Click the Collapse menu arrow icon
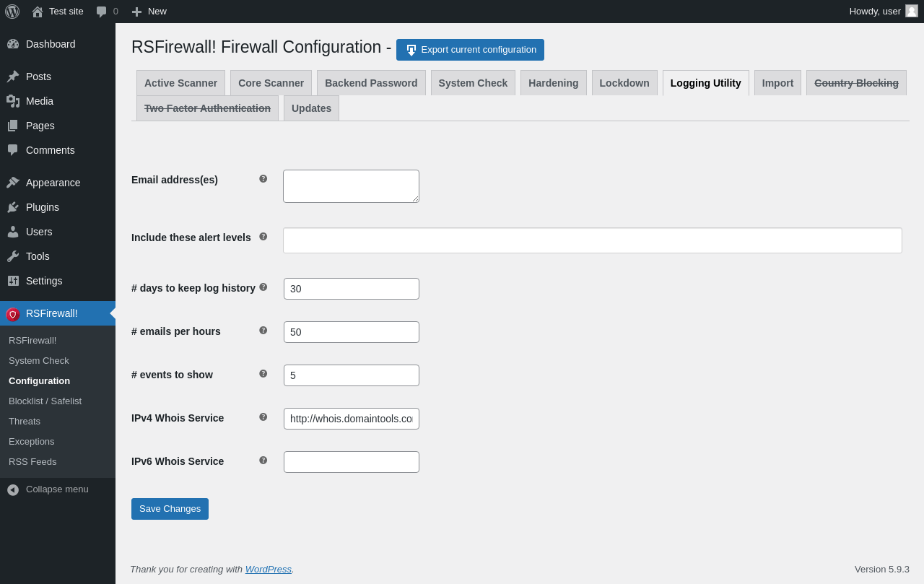Image resolution: width=924 pixels, height=584 pixels. tap(13, 489)
